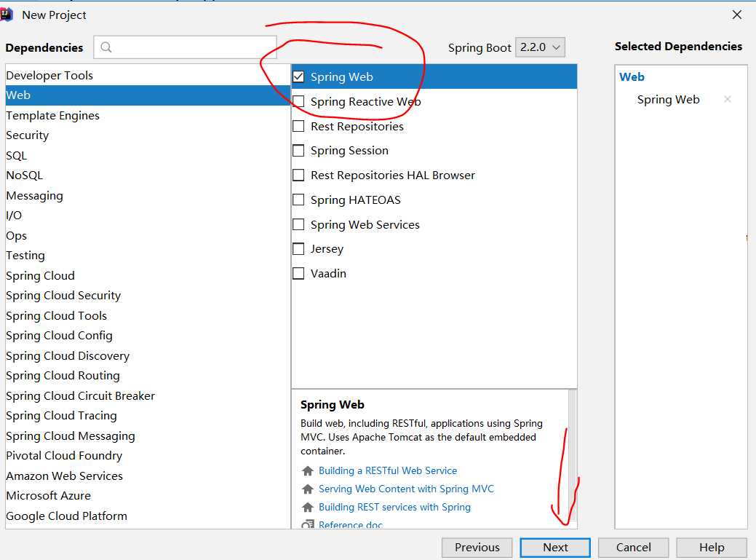Tick the Rest Repositories checkbox
The height and width of the screenshot is (560, 756).
298,126
